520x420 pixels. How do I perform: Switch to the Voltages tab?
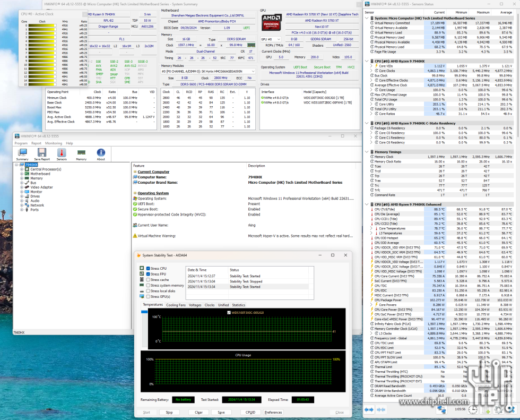tap(195, 305)
